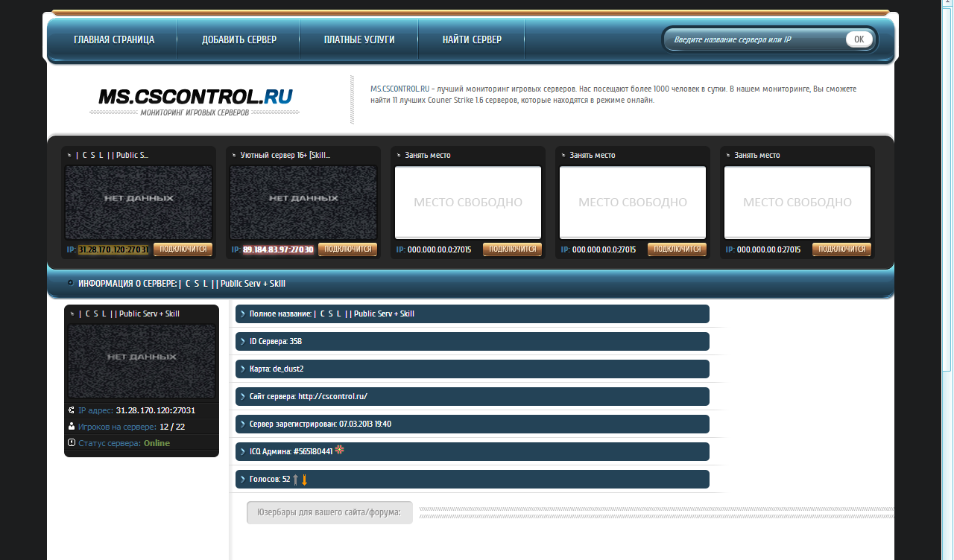Click the player icon beside Игроков на сервере
Screen dimensions: 954x560
(x=72, y=427)
